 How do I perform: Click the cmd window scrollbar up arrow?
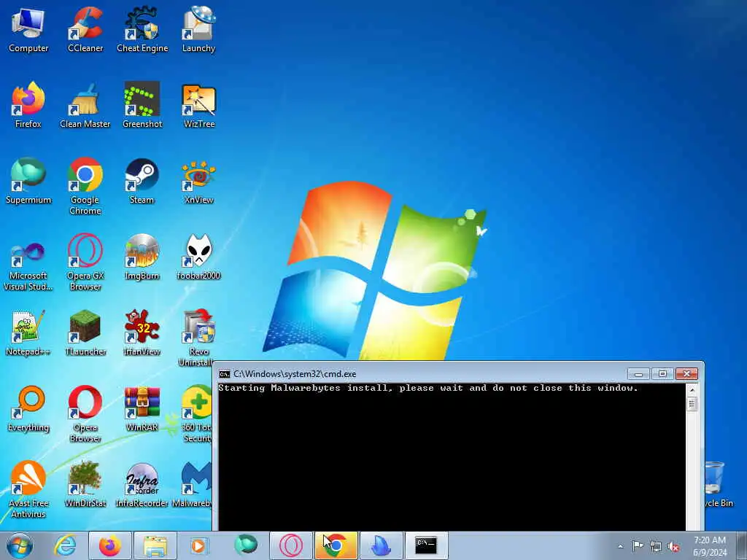[x=692, y=389]
